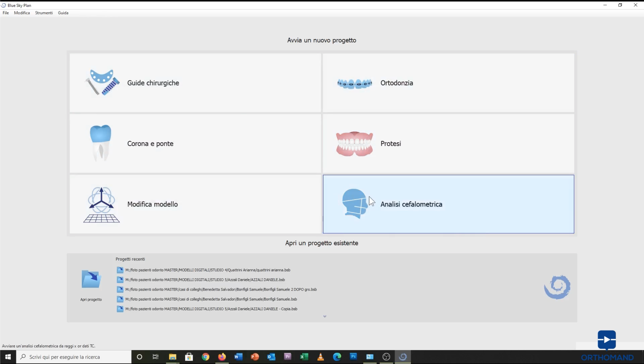
Task: Open Bonfigli Samuele 2 DOPO grs.bsb project
Action: point(221,289)
